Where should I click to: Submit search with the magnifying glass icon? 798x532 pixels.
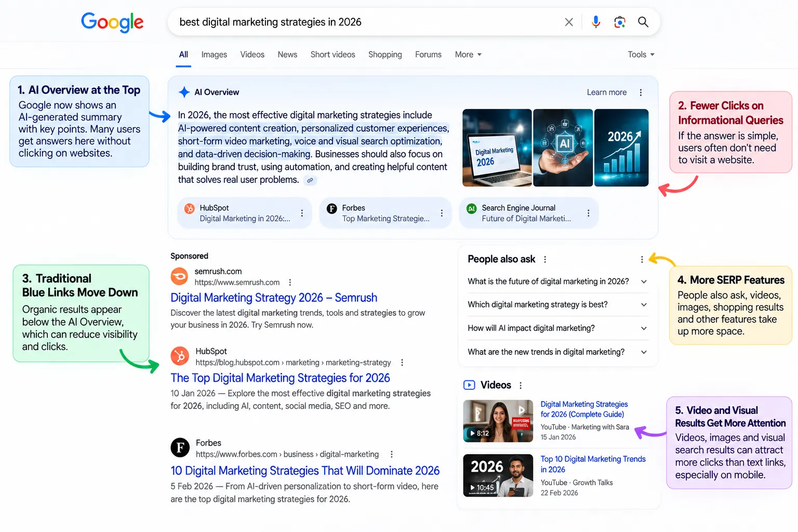643,22
